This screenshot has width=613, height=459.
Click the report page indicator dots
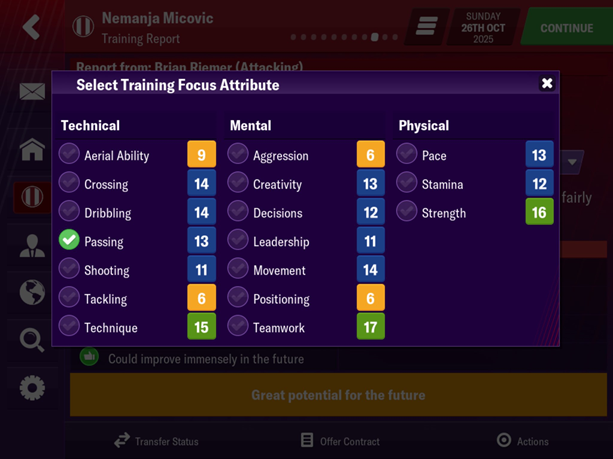(344, 37)
